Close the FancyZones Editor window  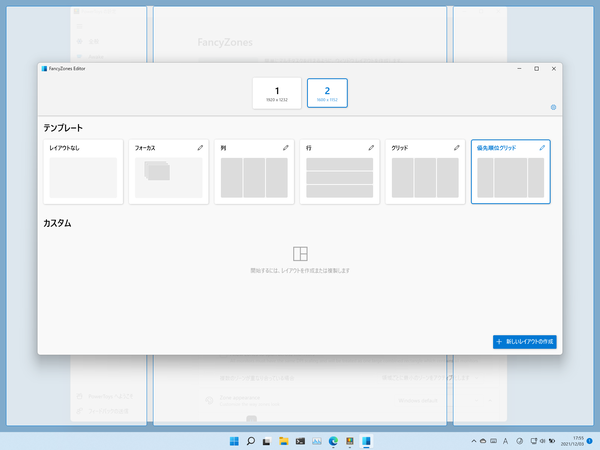[554, 69]
